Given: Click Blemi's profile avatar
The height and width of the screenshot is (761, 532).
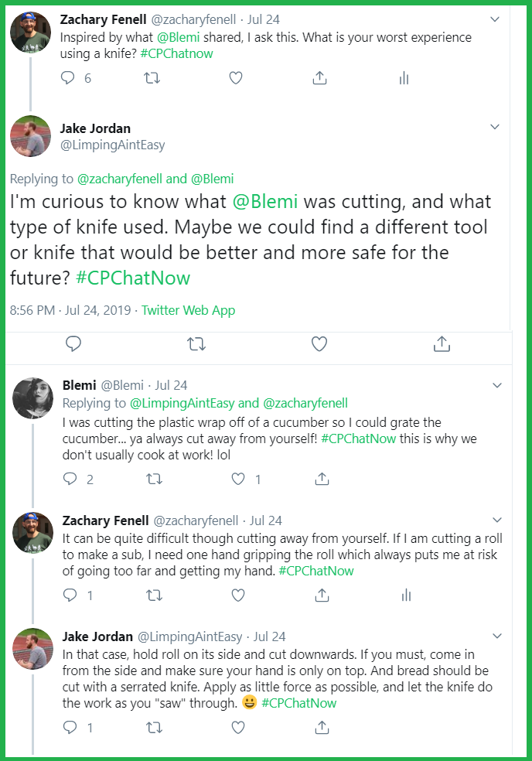Looking at the screenshot, I should 32,398.
